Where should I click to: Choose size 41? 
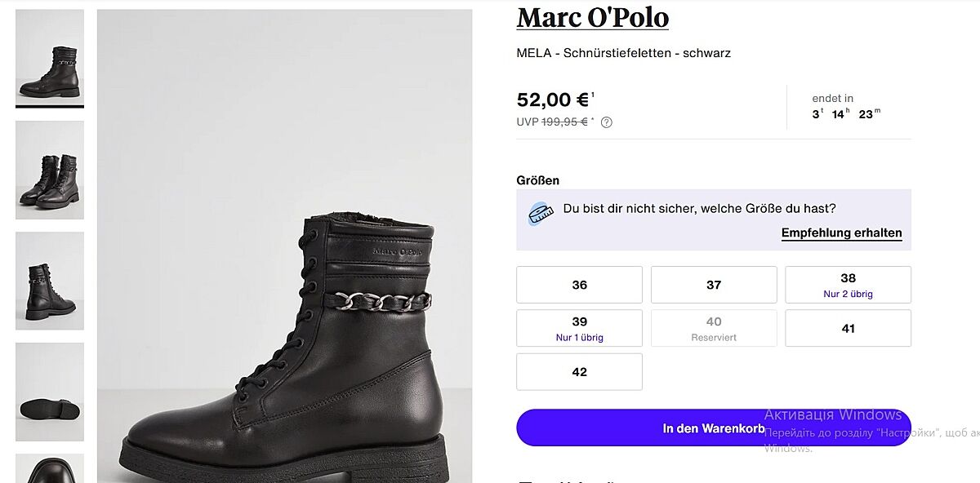[848, 328]
